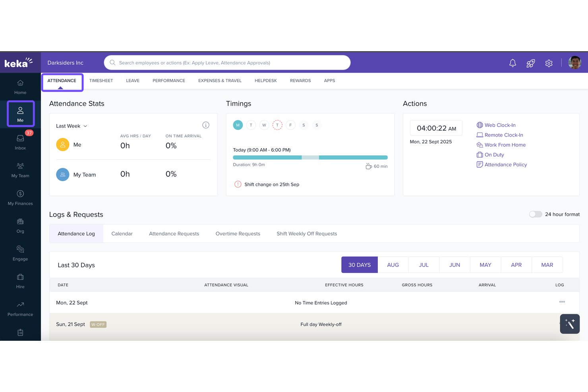Select Tuesday circle next to Monday
Image resolution: width=588 pixels, height=392 pixels.
coord(251,125)
